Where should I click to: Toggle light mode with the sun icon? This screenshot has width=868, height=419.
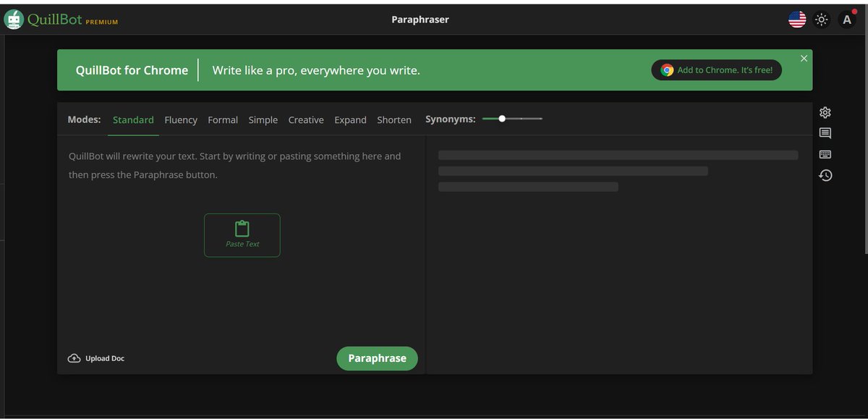tap(821, 20)
